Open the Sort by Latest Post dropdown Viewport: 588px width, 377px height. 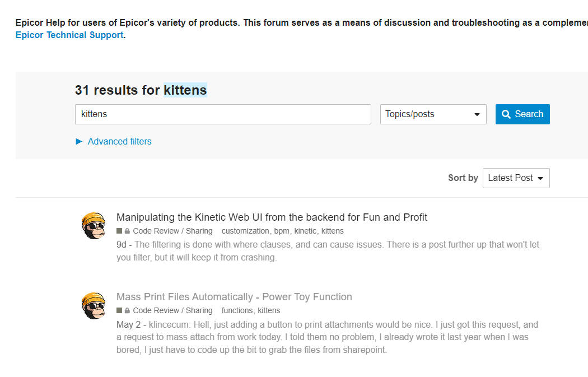click(x=516, y=178)
